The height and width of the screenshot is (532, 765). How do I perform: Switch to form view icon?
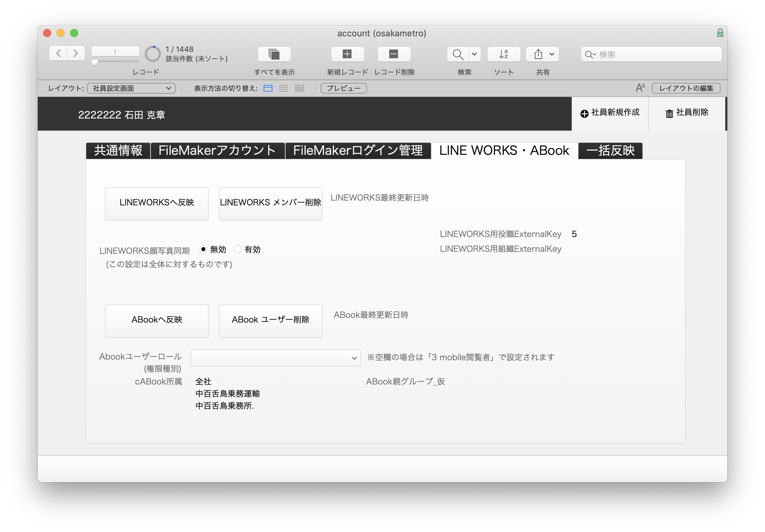tap(268, 88)
